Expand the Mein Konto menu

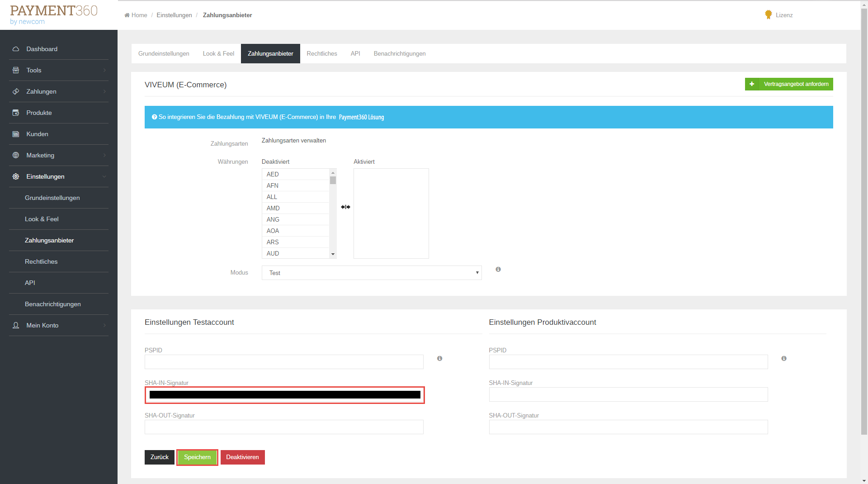tap(59, 325)
